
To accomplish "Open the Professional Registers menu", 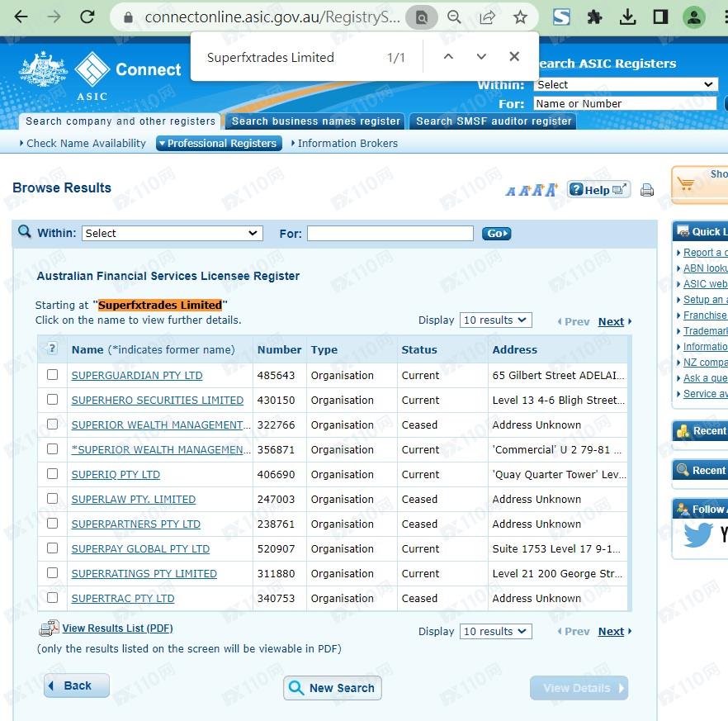I will (219, 144).
